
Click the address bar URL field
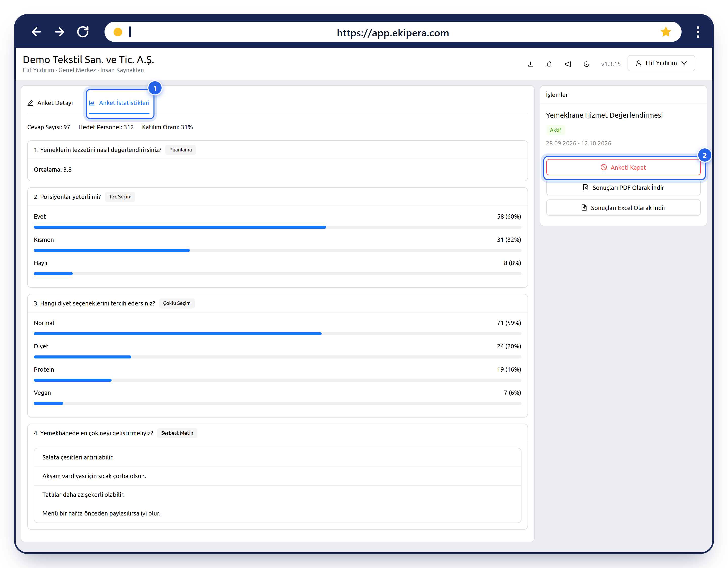393,32
